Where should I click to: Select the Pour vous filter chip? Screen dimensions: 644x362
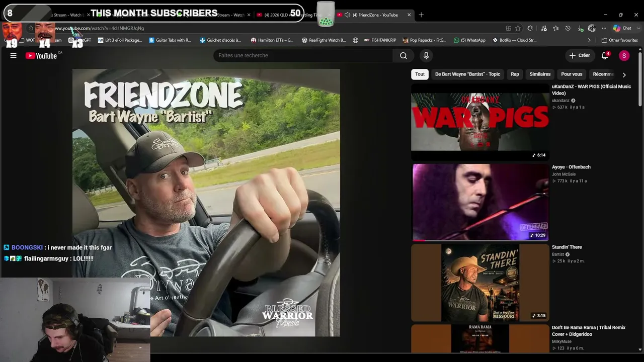click(572, 74)
